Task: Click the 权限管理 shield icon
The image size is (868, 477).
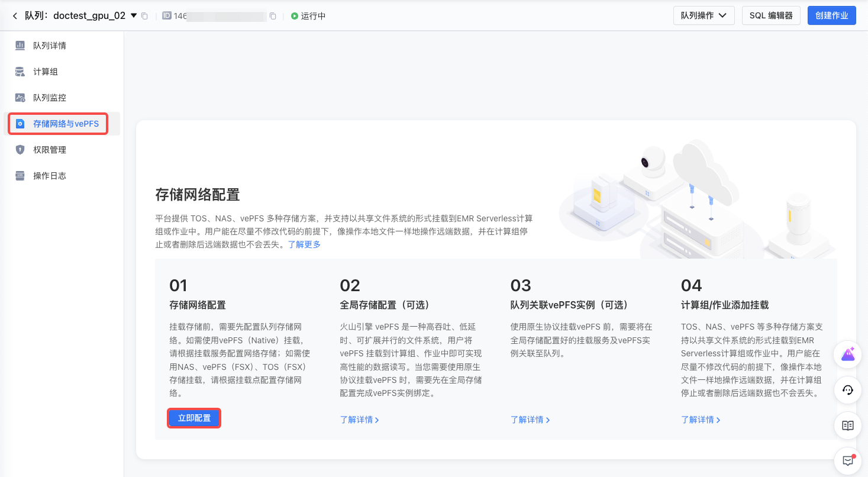Action: [20, 150]
